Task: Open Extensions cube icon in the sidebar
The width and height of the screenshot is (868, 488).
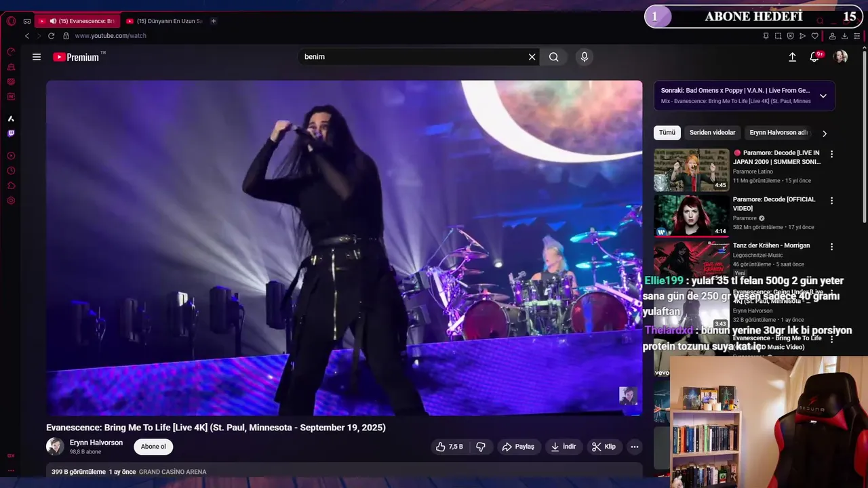Action: tap(11, 186)
